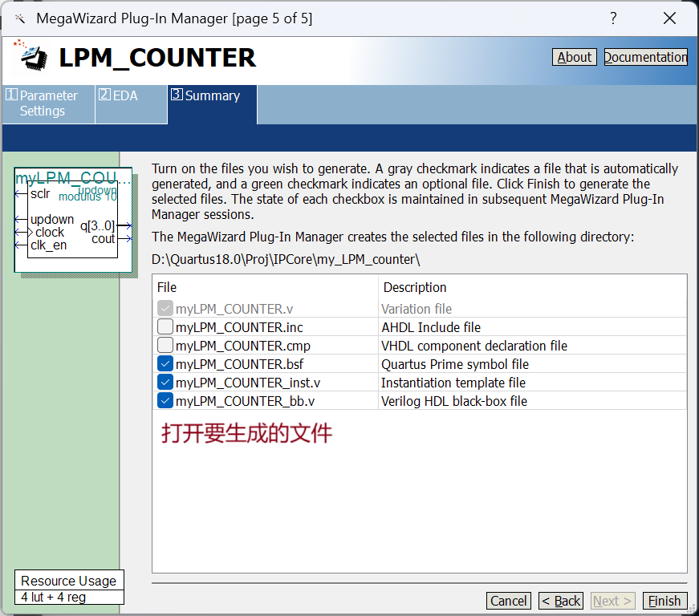Enable myLPM_COUNTER.cmp VHDL component checkbox
The image size is (699, 616).
coord(165,345)
